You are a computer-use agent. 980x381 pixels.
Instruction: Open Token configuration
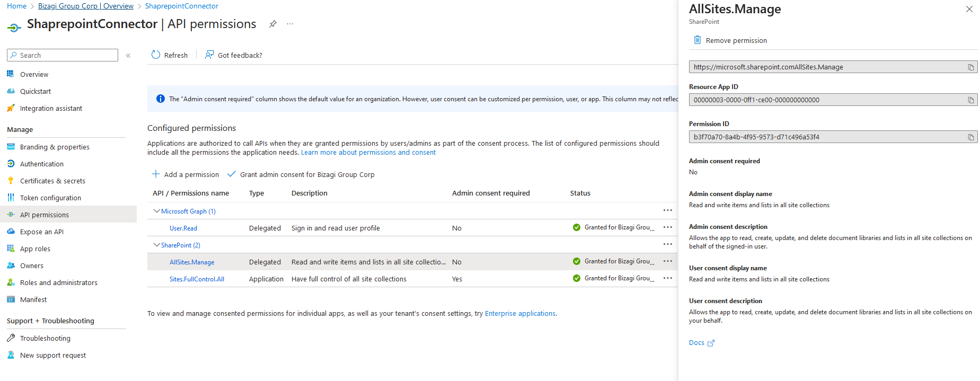pyautogui.click(x=50, y=198)
